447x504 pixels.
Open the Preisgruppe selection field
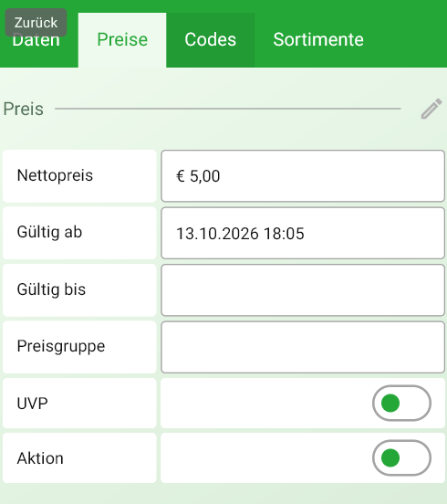[x=303, y=347]
